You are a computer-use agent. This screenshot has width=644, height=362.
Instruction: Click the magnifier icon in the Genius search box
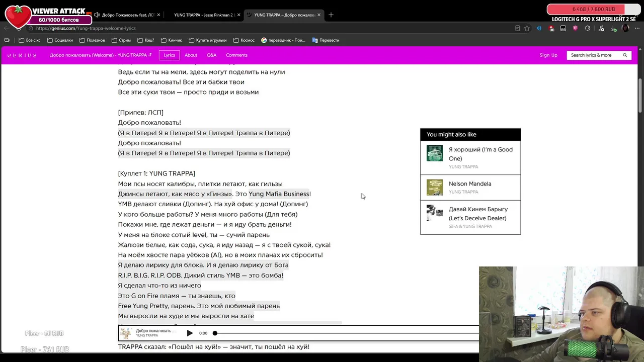pos(625,55)
